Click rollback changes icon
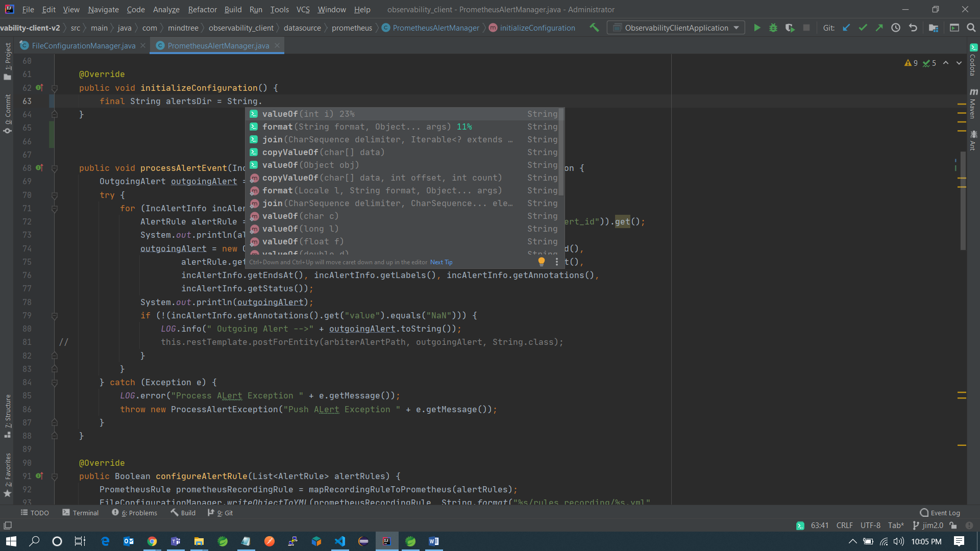 pyautogui.click(x=913, y=28)
